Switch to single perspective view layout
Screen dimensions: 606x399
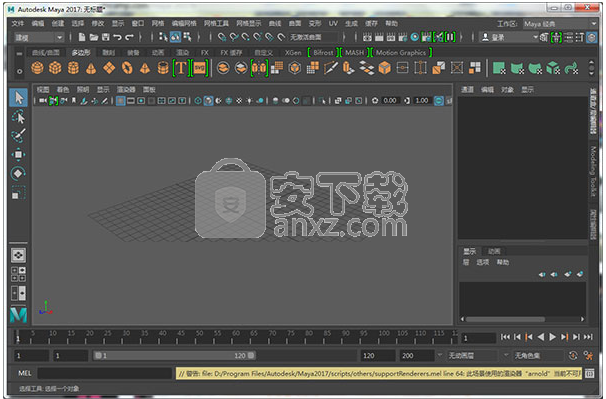pos(19,255)
